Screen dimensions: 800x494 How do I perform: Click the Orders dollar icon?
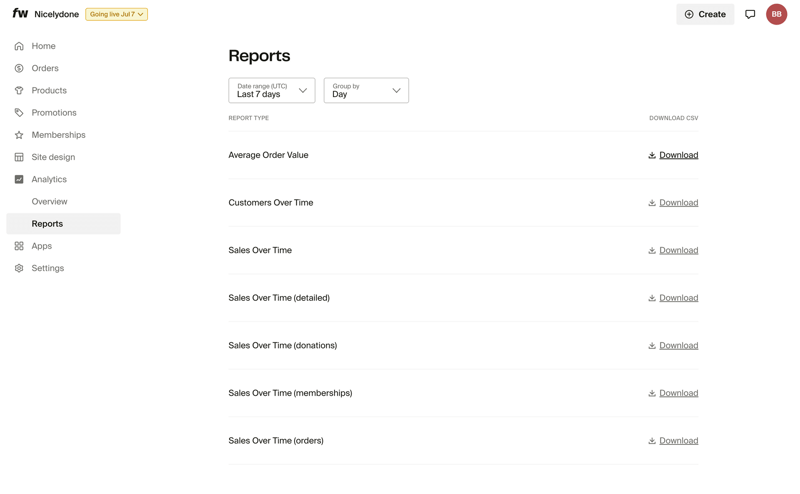point(19,68)
